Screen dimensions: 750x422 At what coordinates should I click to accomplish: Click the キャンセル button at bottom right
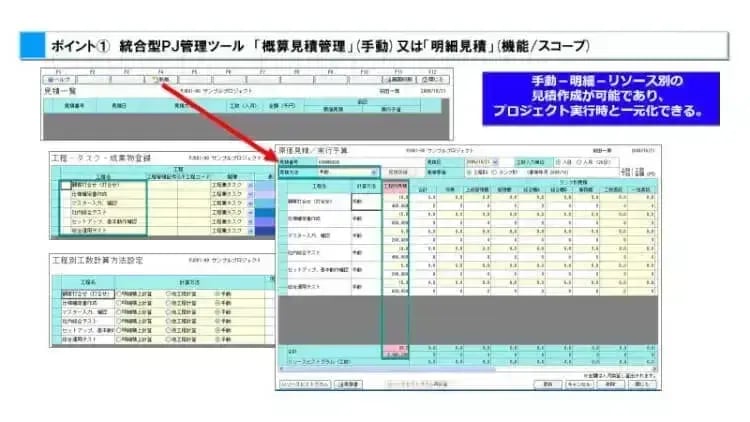point(579,384)
